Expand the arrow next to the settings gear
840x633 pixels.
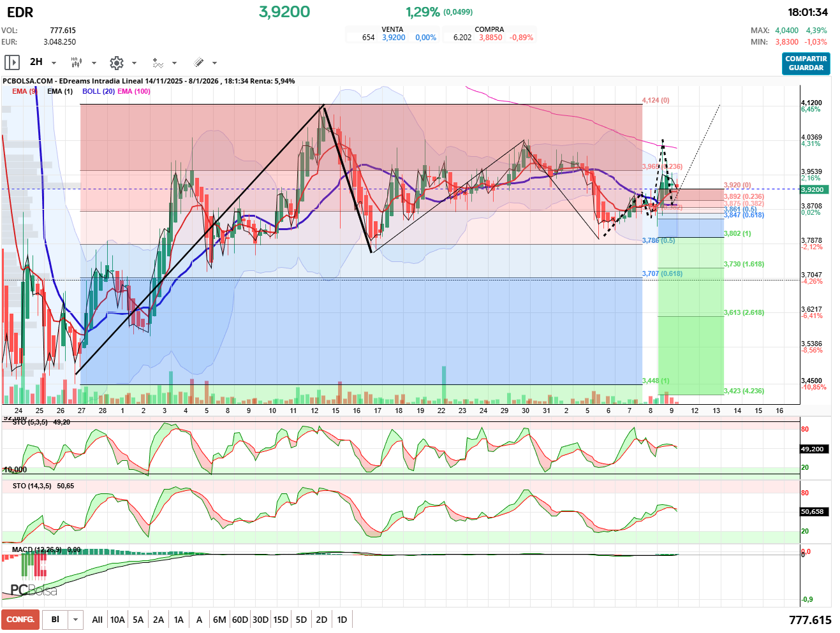(134, 63)
